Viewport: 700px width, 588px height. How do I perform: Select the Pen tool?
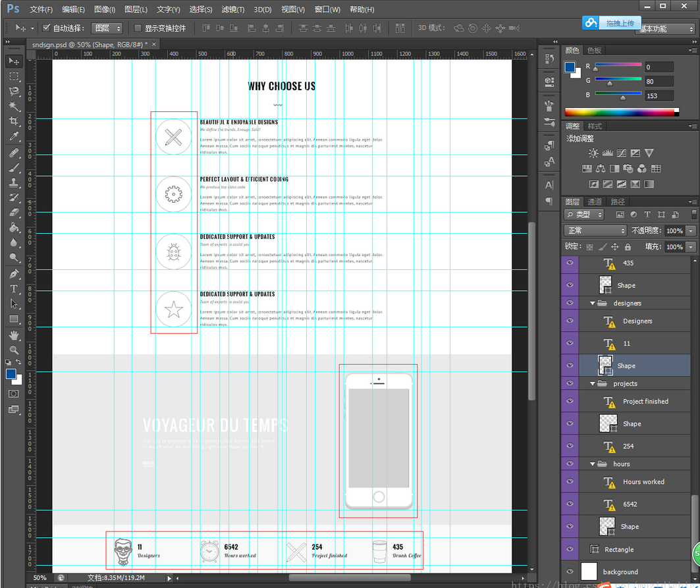(x=14, y=274)
